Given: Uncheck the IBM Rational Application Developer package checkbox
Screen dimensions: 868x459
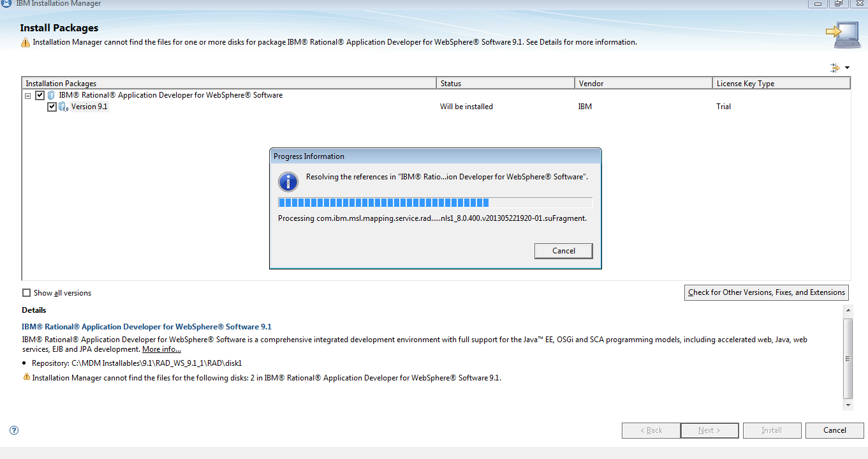Looking at the screenshot, I should pyautogui.click(x=40, y=95).
